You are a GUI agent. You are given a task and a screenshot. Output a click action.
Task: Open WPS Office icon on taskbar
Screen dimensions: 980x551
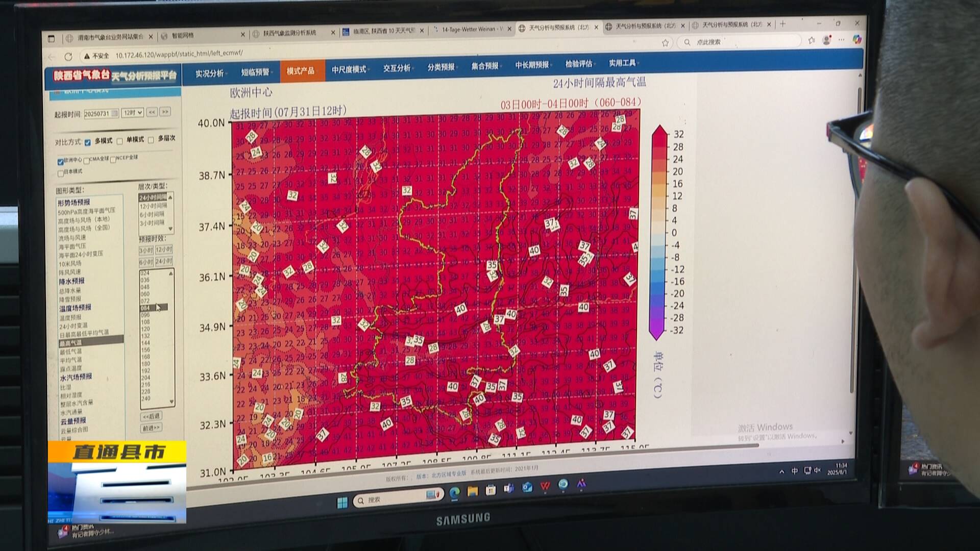(545, 487)
